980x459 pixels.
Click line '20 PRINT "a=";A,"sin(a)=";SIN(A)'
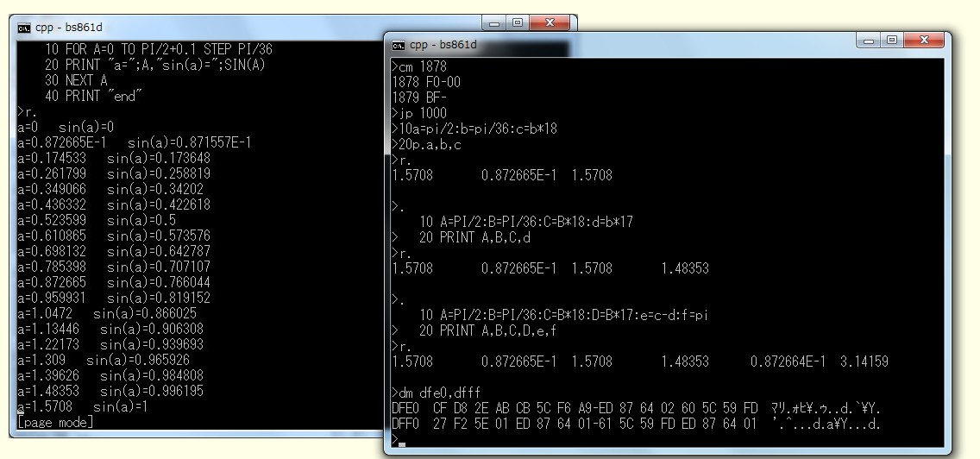[x=155, y=65]
